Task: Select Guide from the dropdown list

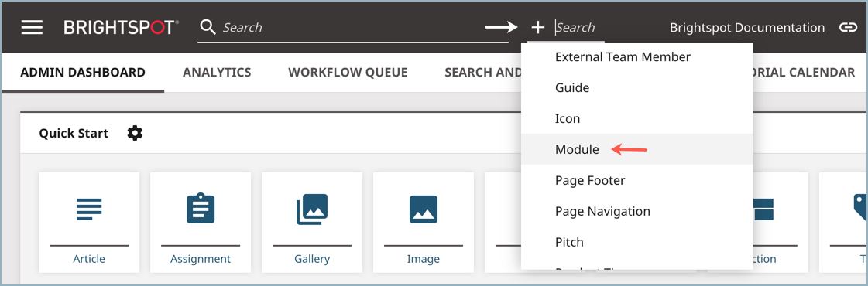Action: [x=637, y=87]
